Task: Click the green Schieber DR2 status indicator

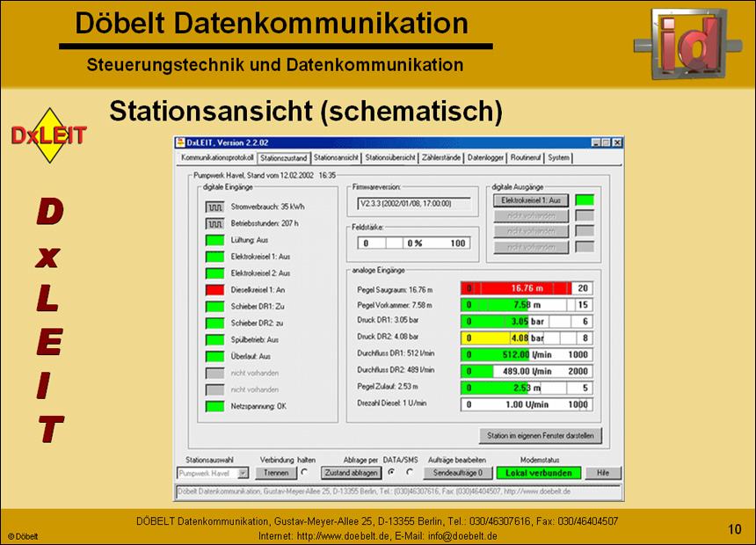Action: (215, 323)
